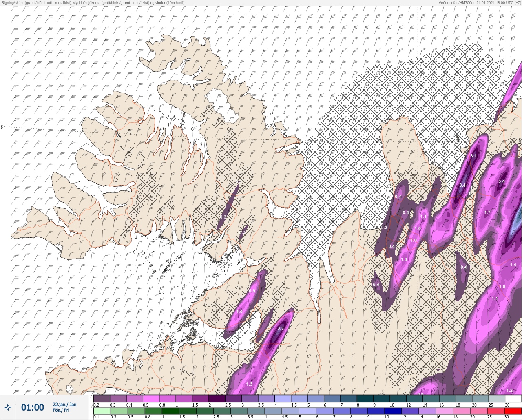Click the 3.4 precipitation value on the map
Screen dimensions: 522x420
(462, 185)
